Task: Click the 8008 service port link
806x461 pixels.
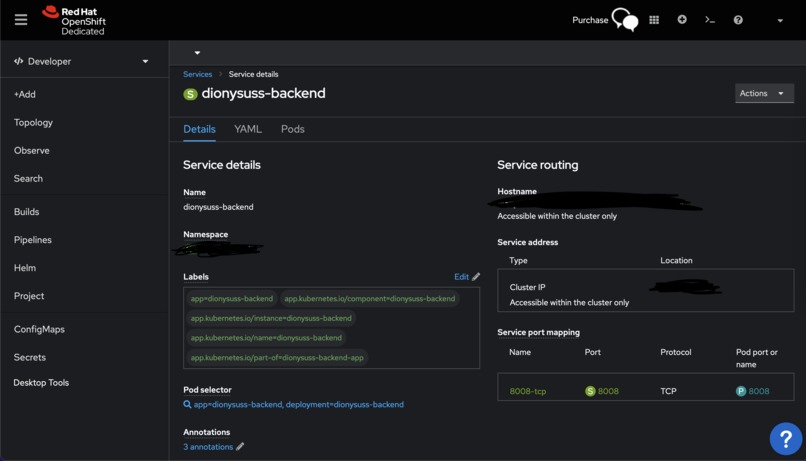Action: point(608,391)
